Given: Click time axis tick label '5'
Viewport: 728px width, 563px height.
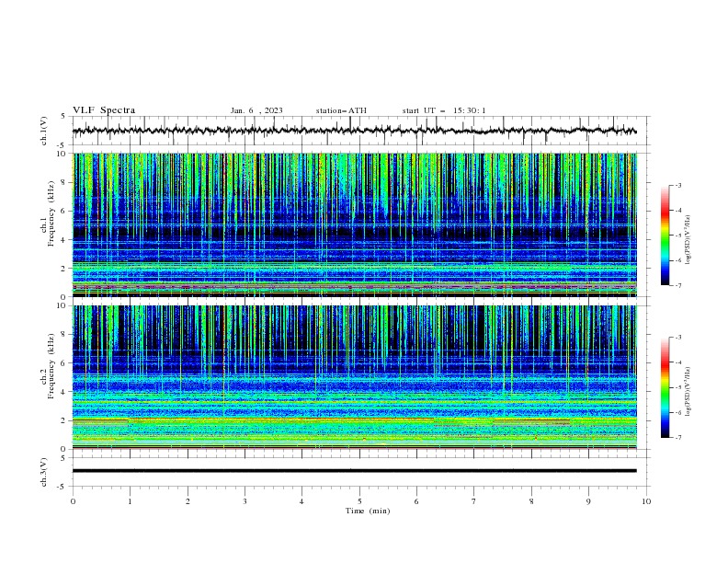Looking at the screenshot, I should tap(359, 501).
